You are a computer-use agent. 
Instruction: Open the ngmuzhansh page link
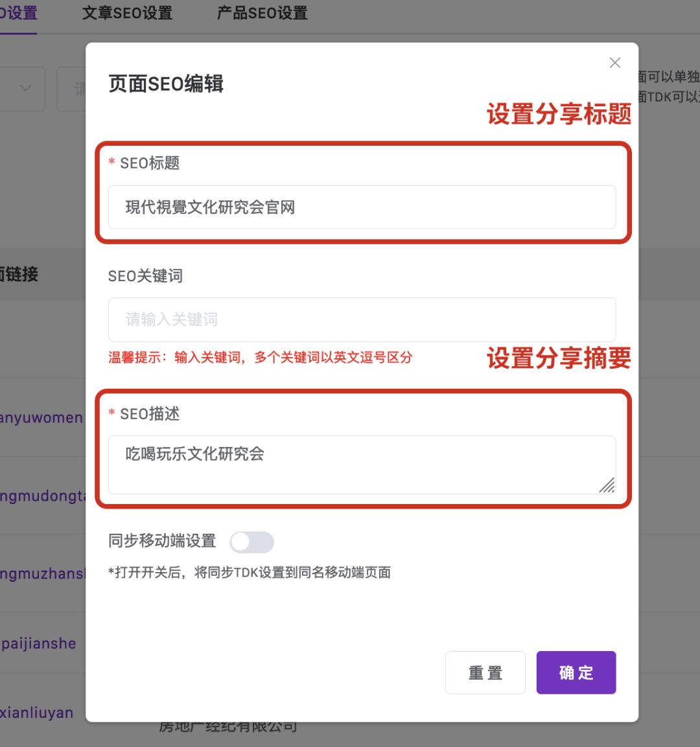[40, 574]
